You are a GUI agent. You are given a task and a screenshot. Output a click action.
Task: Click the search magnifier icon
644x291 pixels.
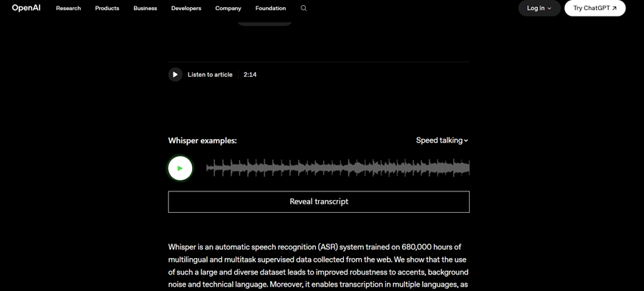(304, 8)
